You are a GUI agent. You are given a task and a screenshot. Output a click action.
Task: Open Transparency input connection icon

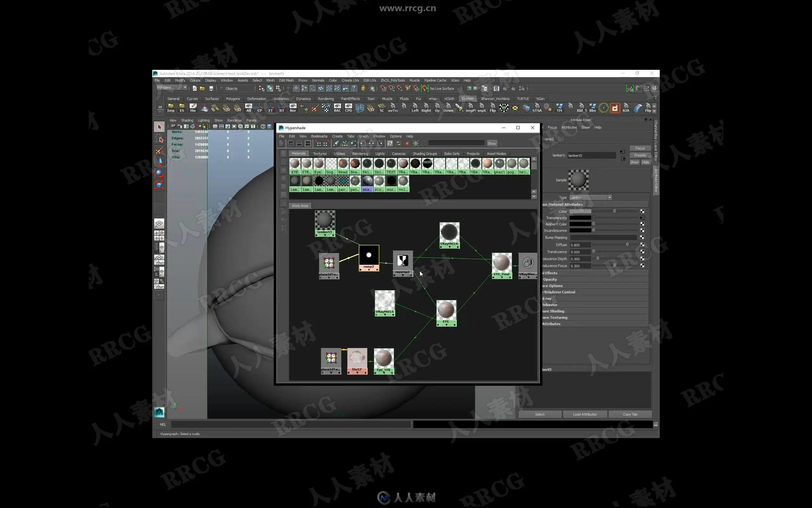click(x=642, y=218)
